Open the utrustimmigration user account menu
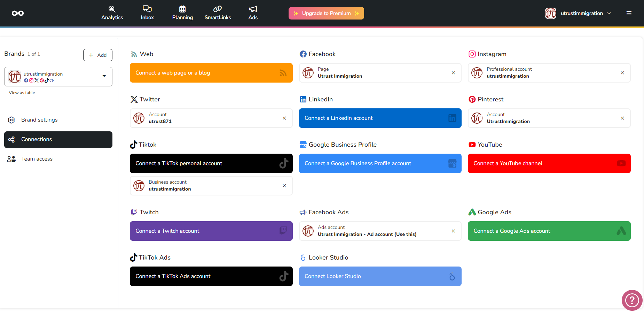644x316 pixels. point(578,13)
